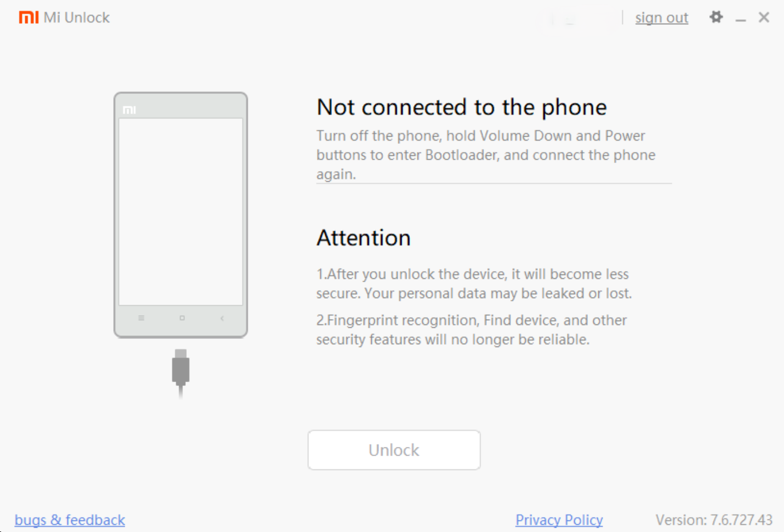784x532 pixels.
Task: Click the blank phone screen illustration
Action: (x=181, y=211)
